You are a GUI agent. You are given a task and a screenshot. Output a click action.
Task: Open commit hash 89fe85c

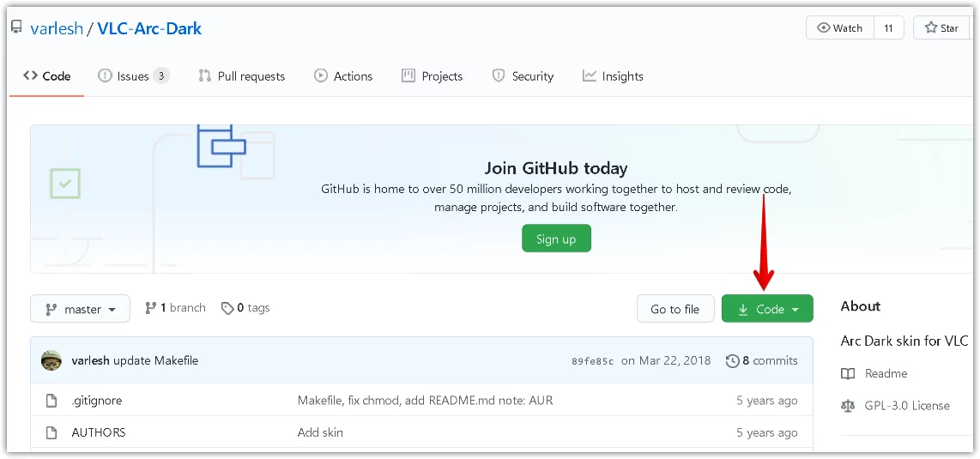point(592,361)
